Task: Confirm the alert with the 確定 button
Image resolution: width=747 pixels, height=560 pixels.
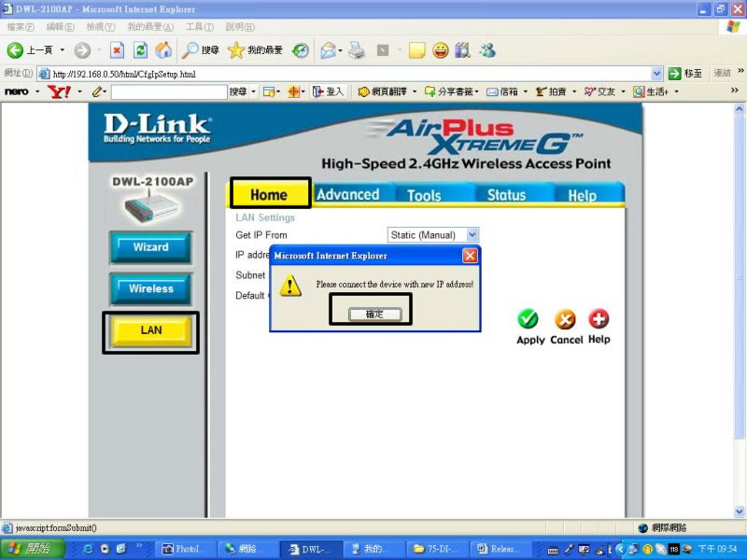Action: [375, 315]
